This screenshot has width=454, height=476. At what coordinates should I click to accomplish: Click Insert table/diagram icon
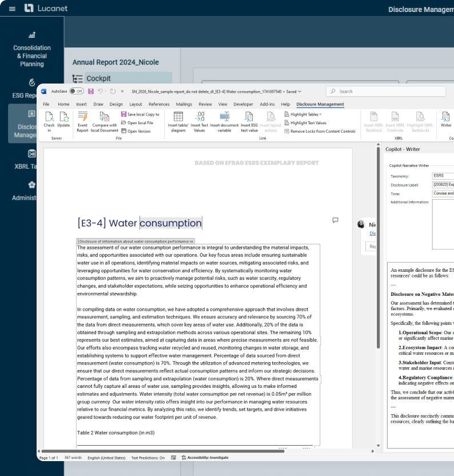[x=178, y=117]
